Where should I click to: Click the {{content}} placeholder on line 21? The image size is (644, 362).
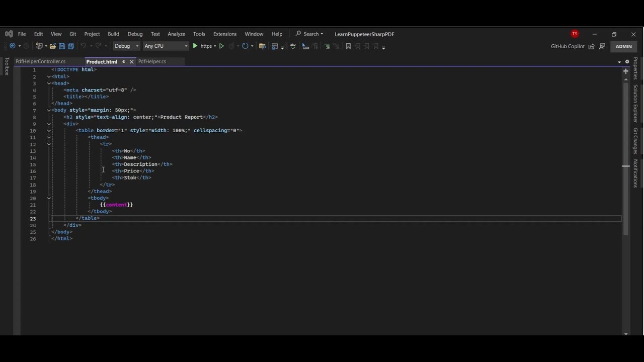pyautogui.click(x=116, y=205)
